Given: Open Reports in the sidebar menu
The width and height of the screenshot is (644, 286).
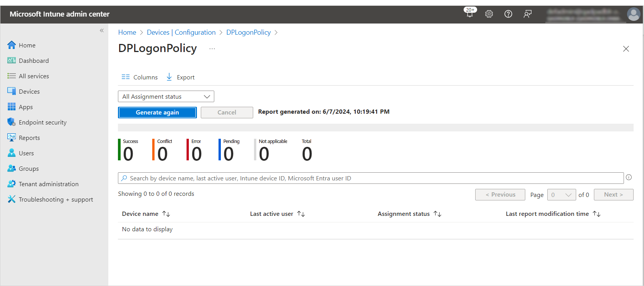Looking at the screenshot, I should point(29,138).
